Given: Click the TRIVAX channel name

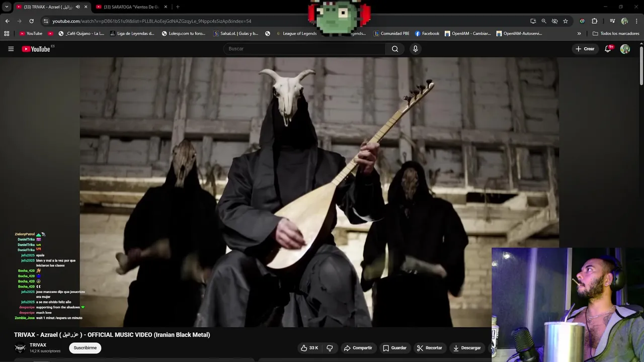Looking at the screenshot, I should 38,345.
